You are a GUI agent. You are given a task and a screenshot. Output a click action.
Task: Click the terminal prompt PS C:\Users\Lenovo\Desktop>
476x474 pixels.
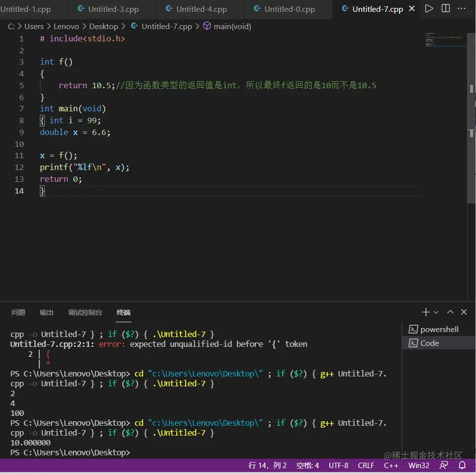70,452
